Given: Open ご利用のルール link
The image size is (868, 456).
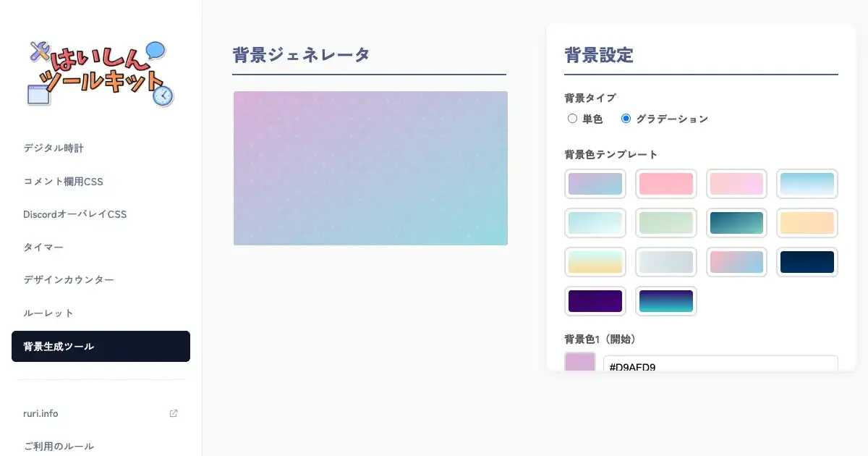Looking at the screenshot, I should (x=59, y=446).
